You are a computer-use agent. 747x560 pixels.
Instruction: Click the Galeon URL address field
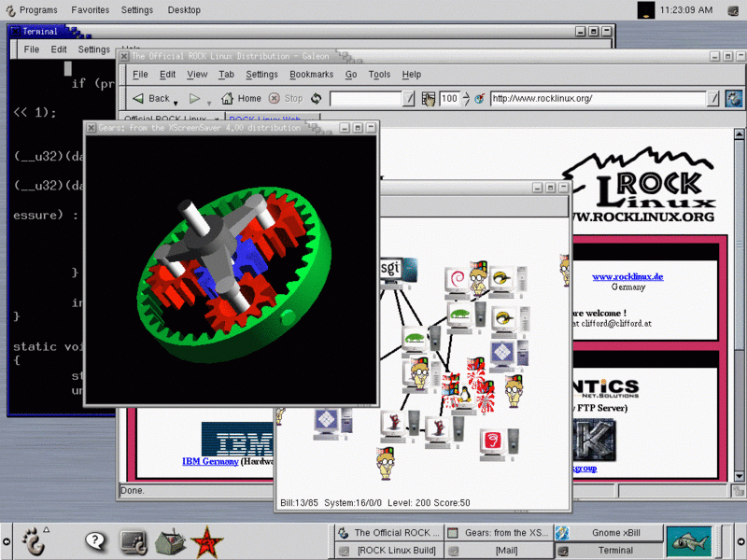(599, 99)
